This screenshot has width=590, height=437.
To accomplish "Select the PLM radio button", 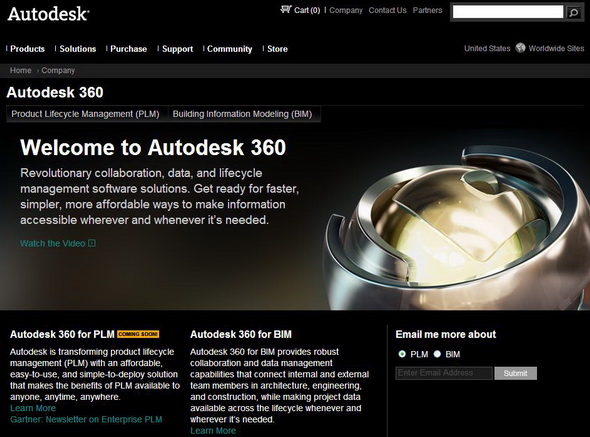I will tap(402, 354).
